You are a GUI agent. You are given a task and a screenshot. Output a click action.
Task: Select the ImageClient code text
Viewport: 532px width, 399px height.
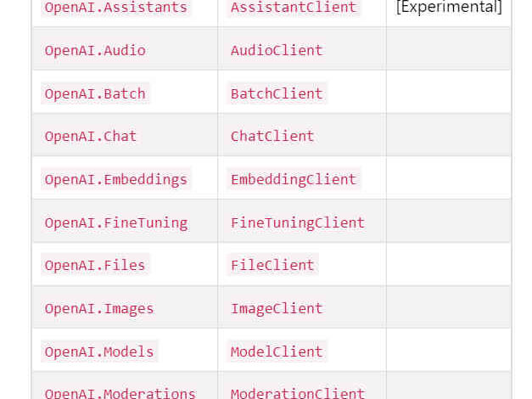coord(277,308)
